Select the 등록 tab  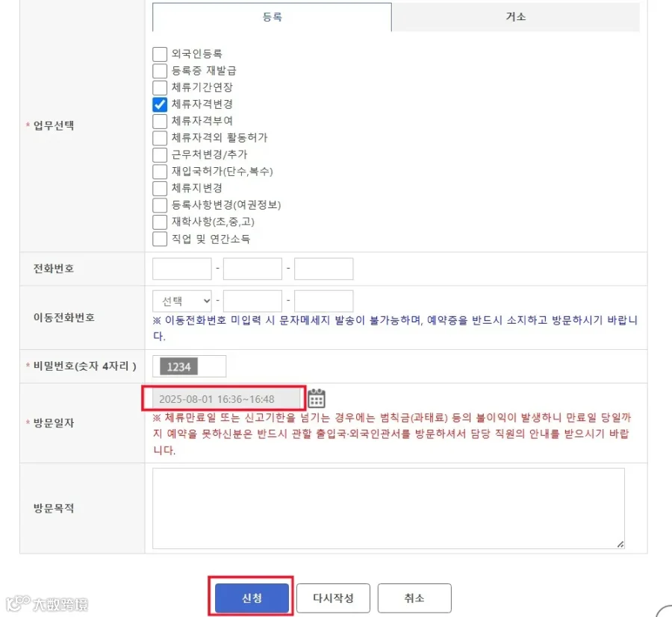(x=272, y=17)
